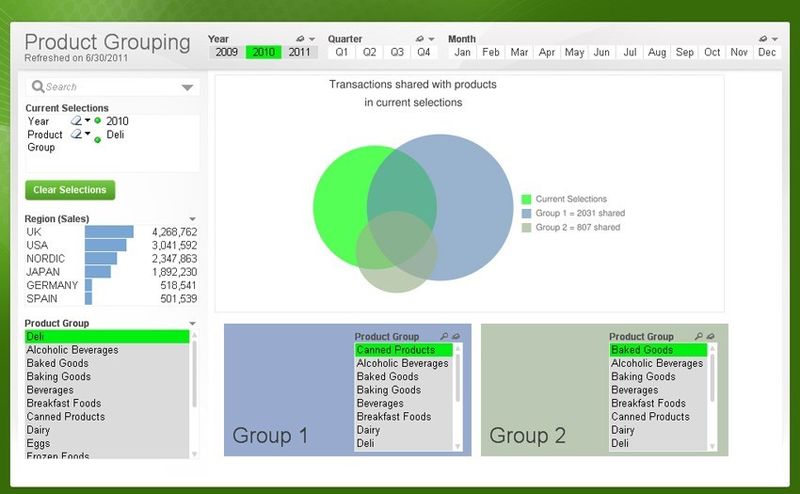Viewport: 800px width, 494px height.
Task: Click the magnifier icon in the Search box
Action: 38,86
